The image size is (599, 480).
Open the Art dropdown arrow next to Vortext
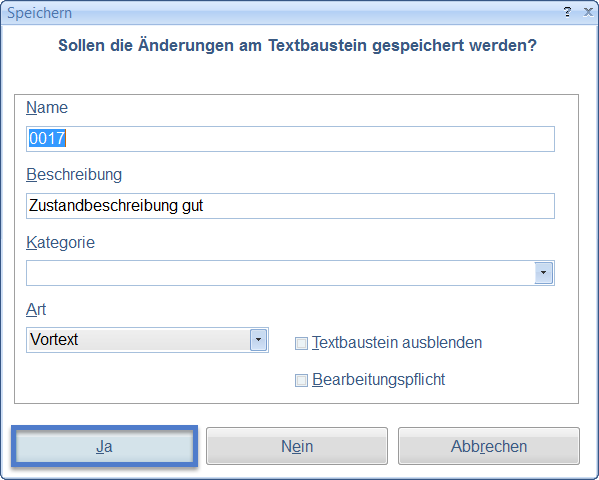click(x=258, y=340)
